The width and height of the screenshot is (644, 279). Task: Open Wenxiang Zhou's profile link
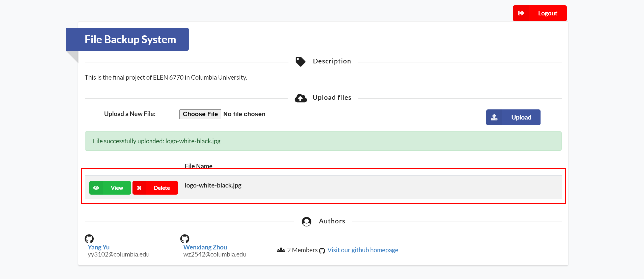click(x=205, y=247)
